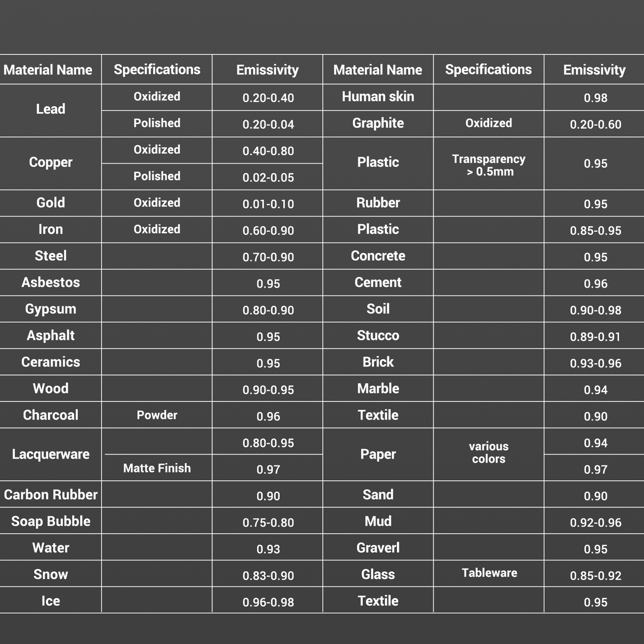Click the 0.96-0.98 emissivity for Ice
The image size is (644, 644).
coord(268,602)
